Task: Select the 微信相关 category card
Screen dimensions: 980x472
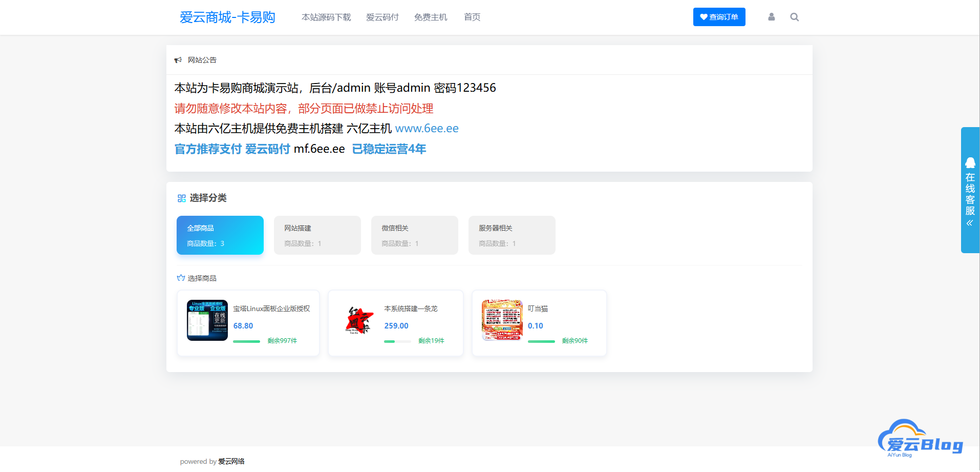Action: pyautogui.click(x=414, y=235)
